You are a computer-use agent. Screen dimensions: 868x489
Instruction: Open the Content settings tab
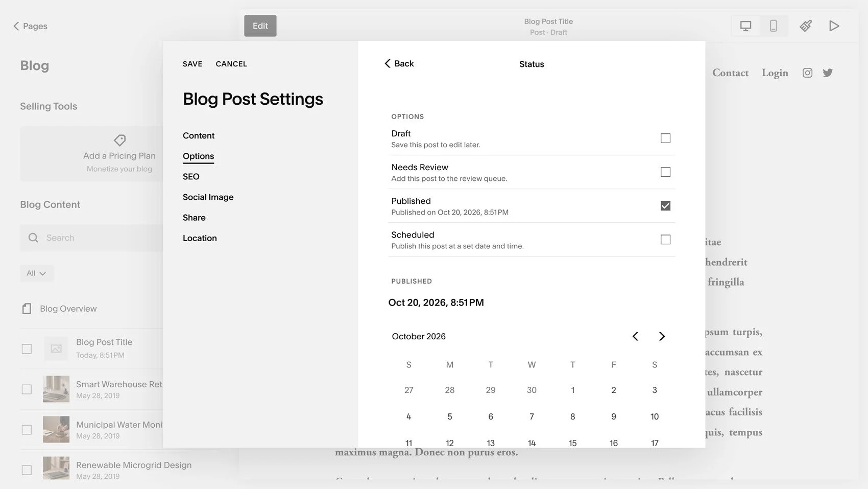(199, 135)
